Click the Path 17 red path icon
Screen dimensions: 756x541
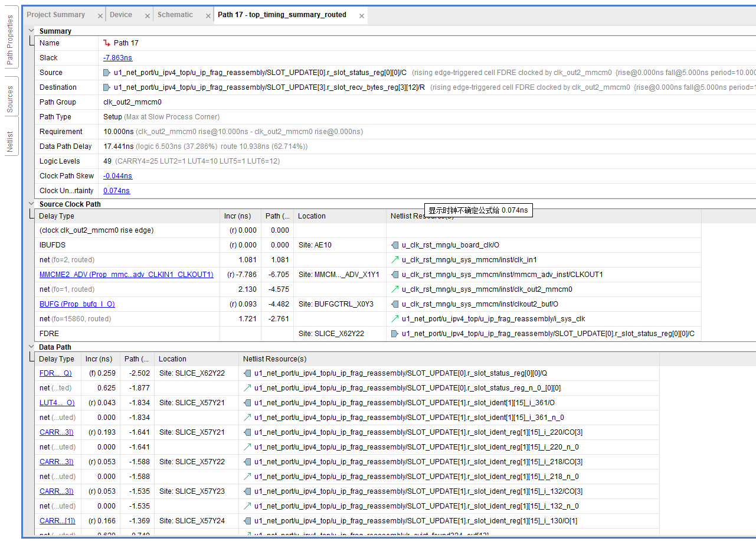[x=107, y=43]
